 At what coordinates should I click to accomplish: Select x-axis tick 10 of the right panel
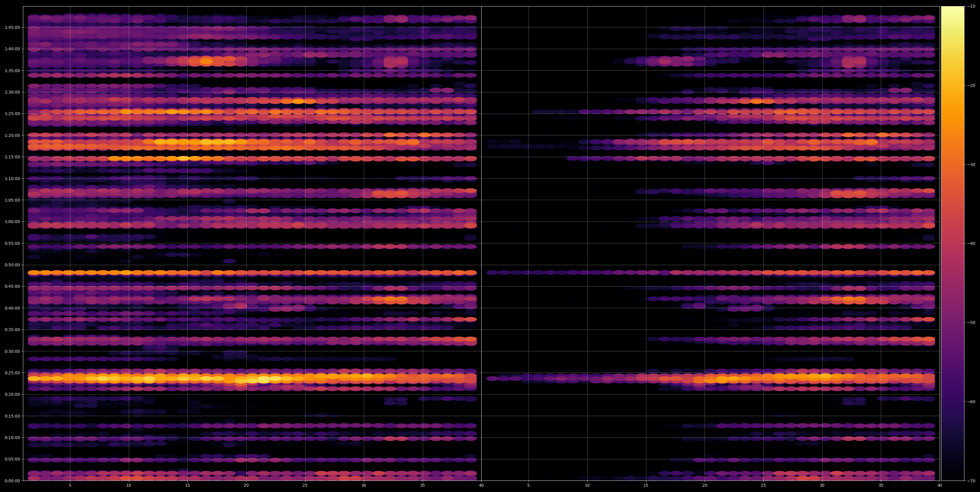point(587,485)
